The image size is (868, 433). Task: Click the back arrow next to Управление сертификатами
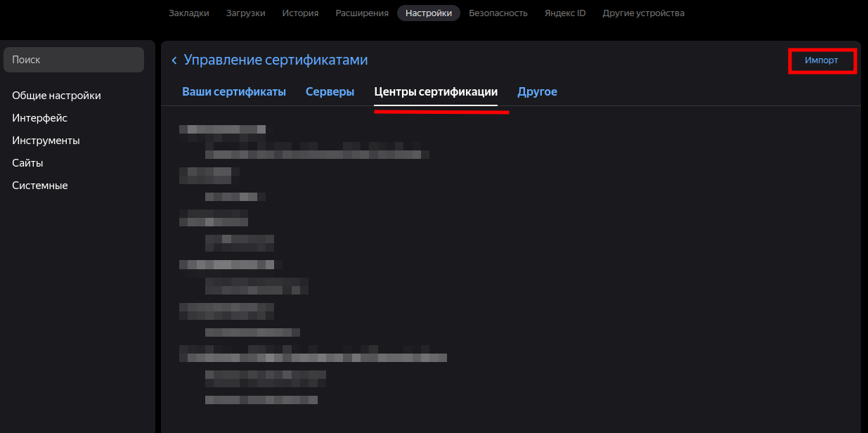click(174, 61)
